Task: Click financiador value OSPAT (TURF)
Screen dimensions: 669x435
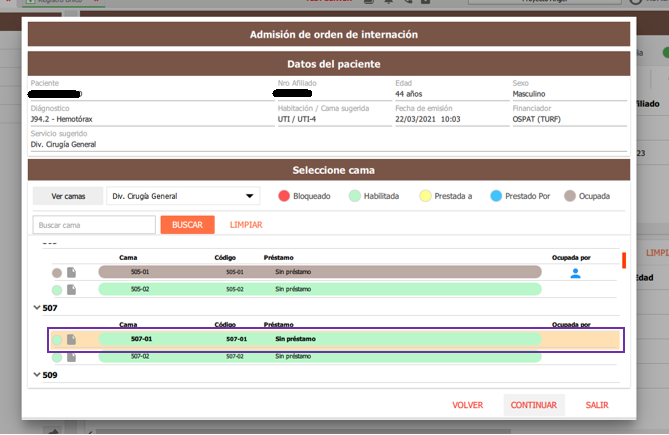Action: (536, 119)
